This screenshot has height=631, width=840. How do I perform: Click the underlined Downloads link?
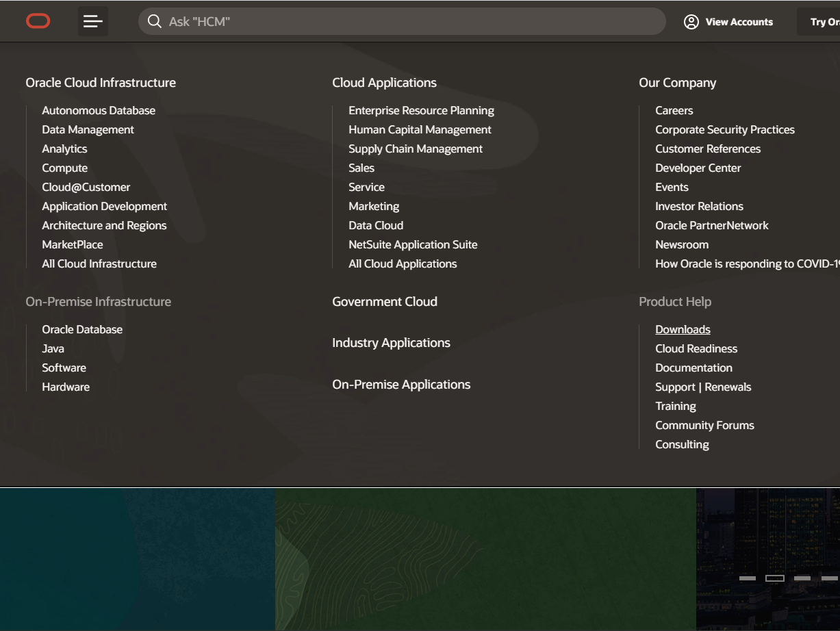683,330
